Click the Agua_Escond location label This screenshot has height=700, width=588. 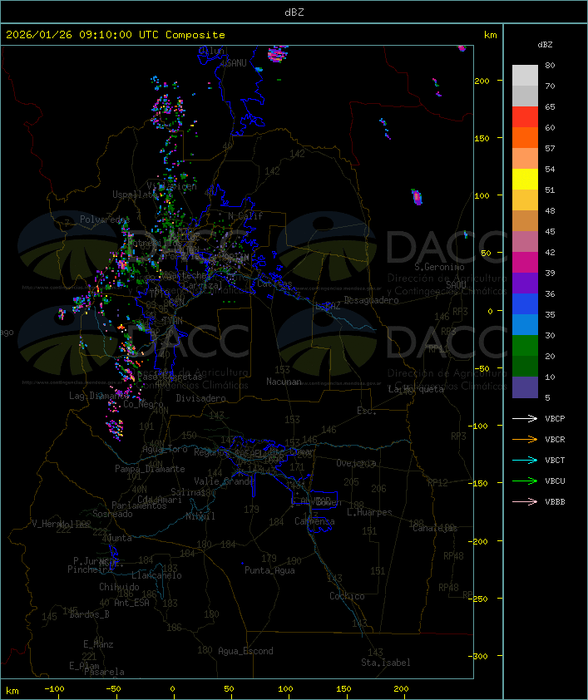tap(245, 651)
